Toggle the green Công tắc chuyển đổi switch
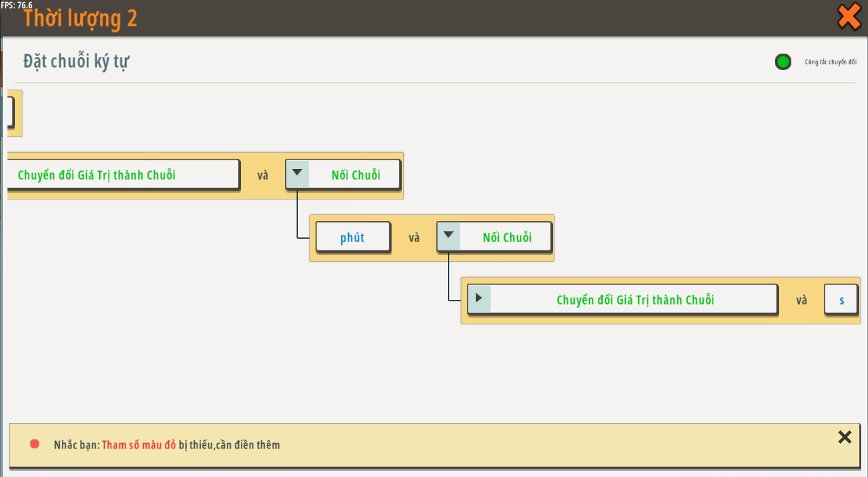Image resolution: width=868 pixels, height=477 pixels. click(783, 62)
